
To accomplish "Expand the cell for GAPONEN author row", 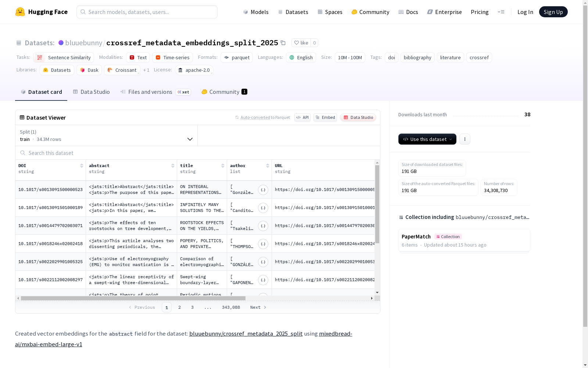I will pyautogui.click(x=263, y=280).
